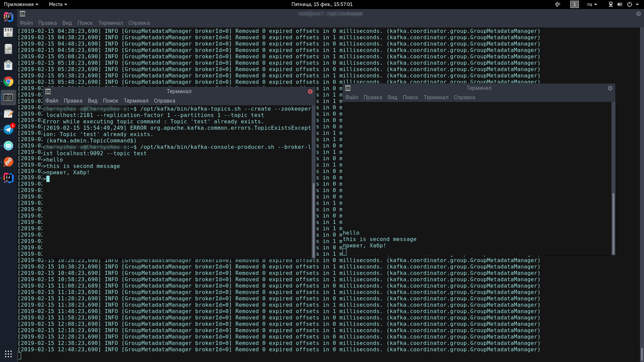
Task: Click the consumer terminal vertical scrollbar
Action: (x=613, y=223)
